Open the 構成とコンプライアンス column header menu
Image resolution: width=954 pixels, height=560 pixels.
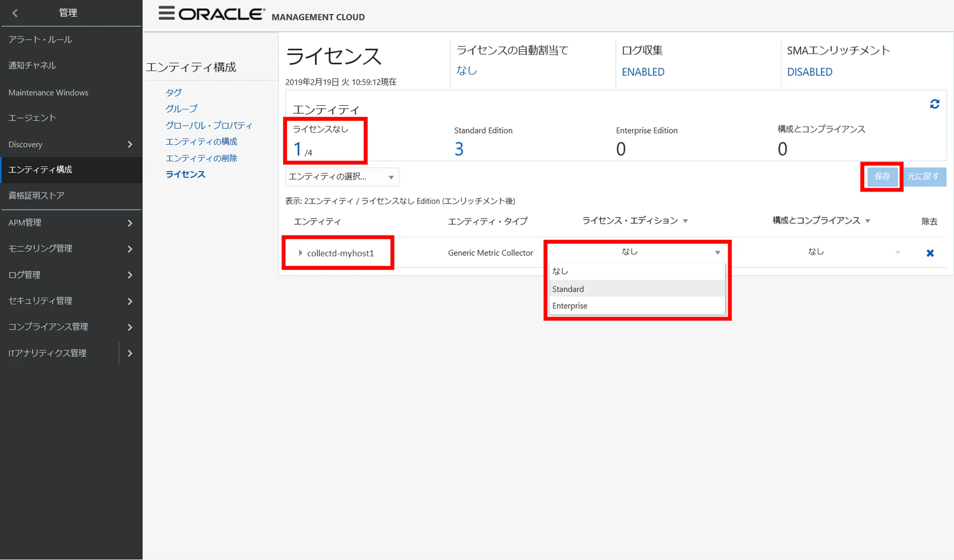(867, 221)
